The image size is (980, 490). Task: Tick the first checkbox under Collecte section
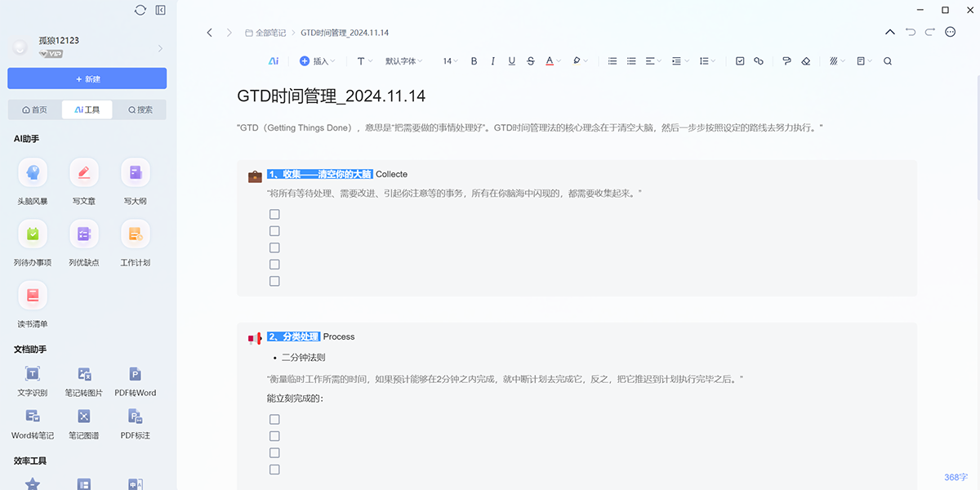(x=274, y=214)
